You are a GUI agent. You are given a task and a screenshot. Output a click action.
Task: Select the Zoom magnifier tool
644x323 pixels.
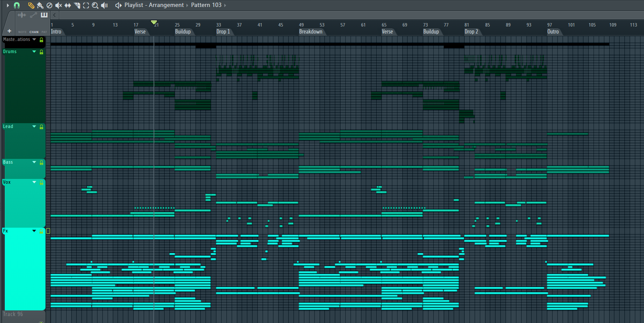(x=95, y=5)
